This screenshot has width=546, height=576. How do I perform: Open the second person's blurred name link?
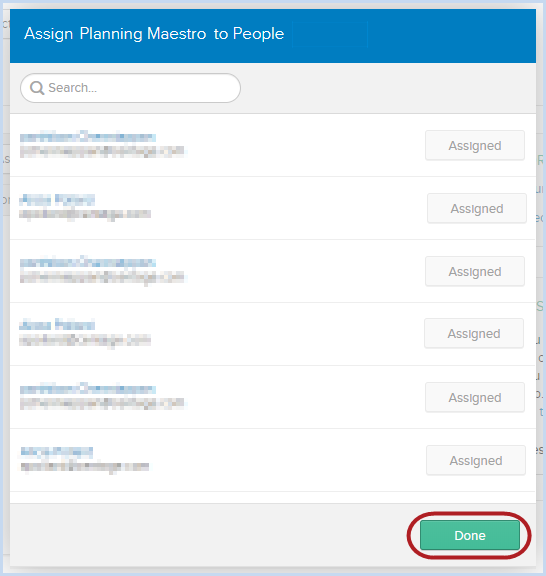57,199
